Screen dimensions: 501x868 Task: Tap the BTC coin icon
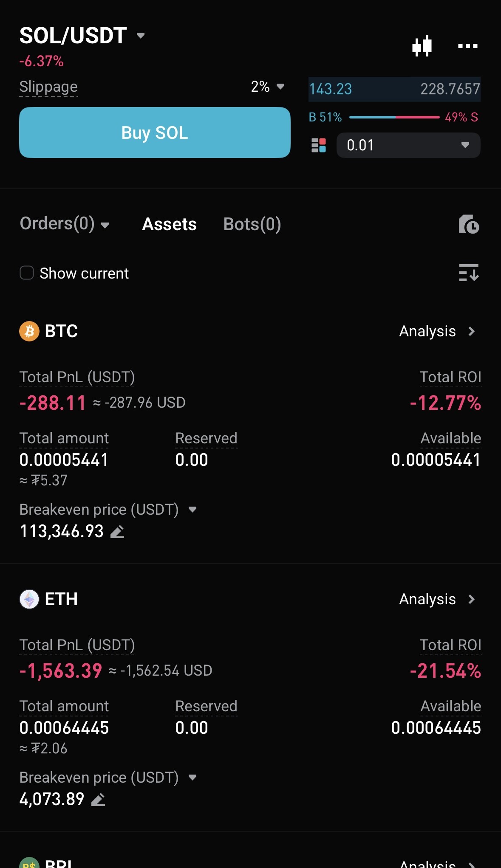click(x=29, y=331)
